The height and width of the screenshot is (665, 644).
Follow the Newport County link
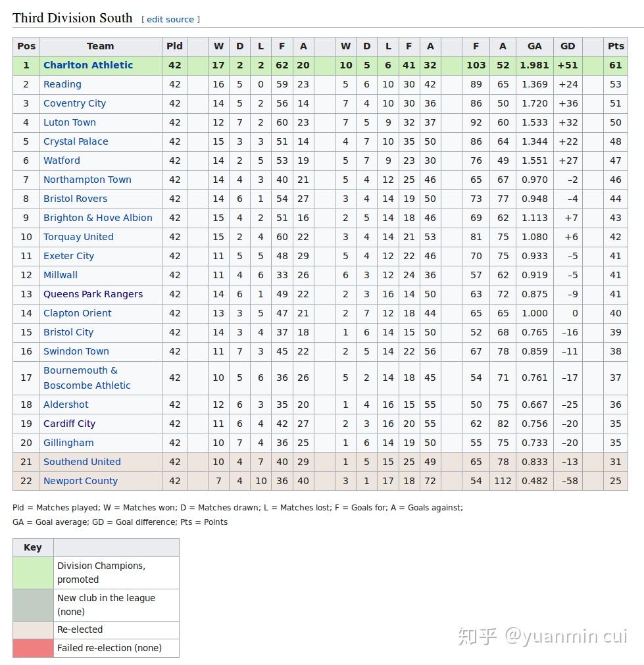click(80, 481)
